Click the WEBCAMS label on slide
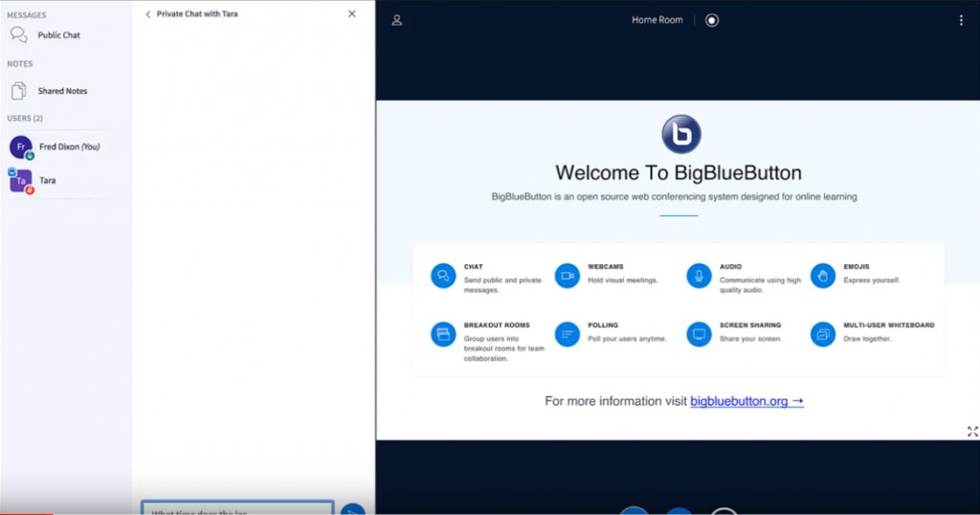This screenshot has height=515, width=980. 606,266
